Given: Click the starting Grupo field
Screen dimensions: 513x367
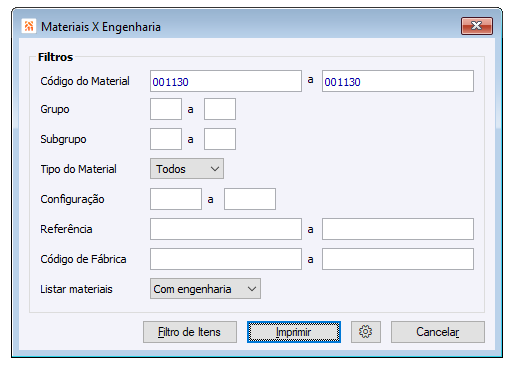Looking at the screenshot, I should pos(166,109).
